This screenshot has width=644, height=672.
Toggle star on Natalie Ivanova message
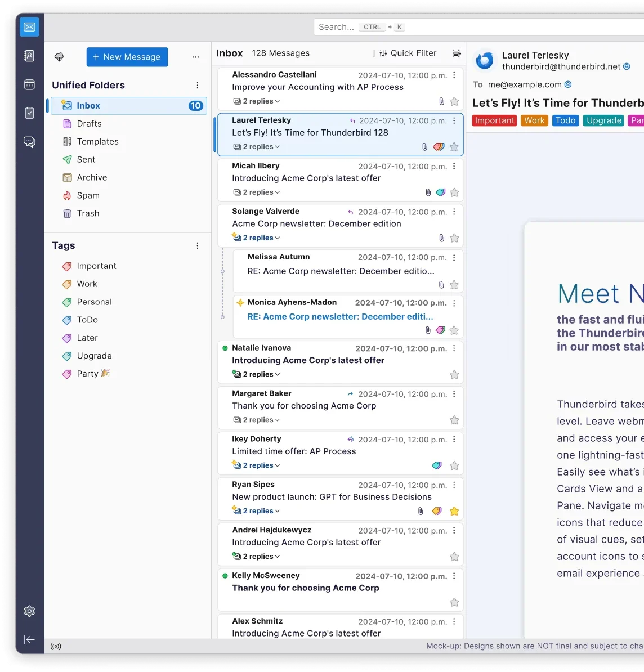[x=454, y=375]
